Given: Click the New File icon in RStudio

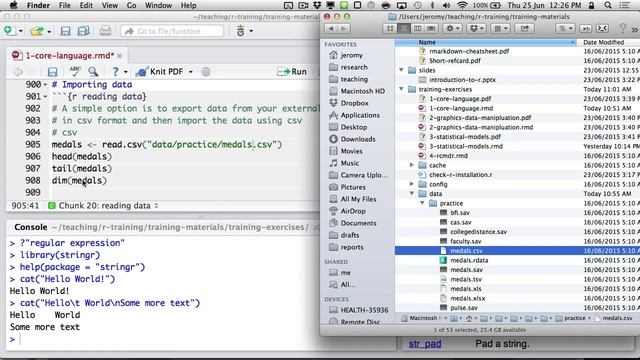Looking at the screenshot, I should tap(9, 31).
